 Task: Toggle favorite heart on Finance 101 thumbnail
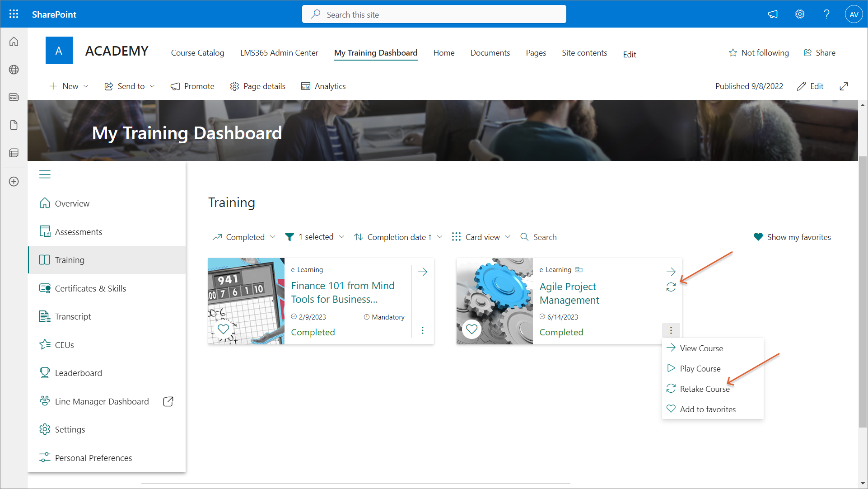pyautogui.click(x=223, y=329)
